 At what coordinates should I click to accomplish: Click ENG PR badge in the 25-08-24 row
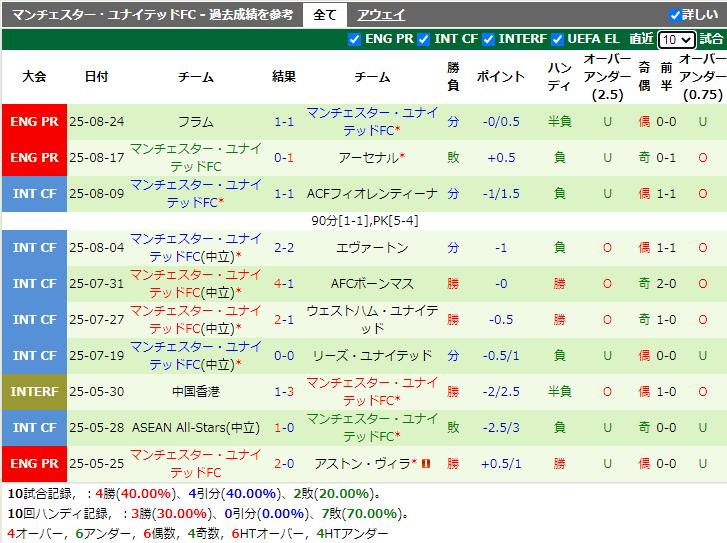tap(34, 121)
